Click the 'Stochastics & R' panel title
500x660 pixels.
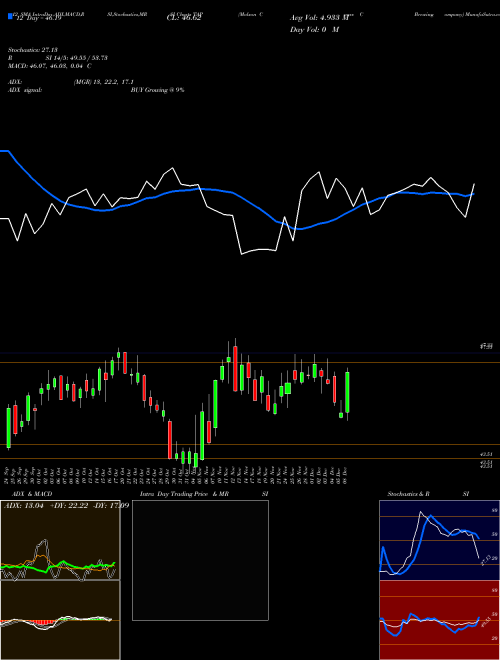pyautogui.click(x=408, y=494)
